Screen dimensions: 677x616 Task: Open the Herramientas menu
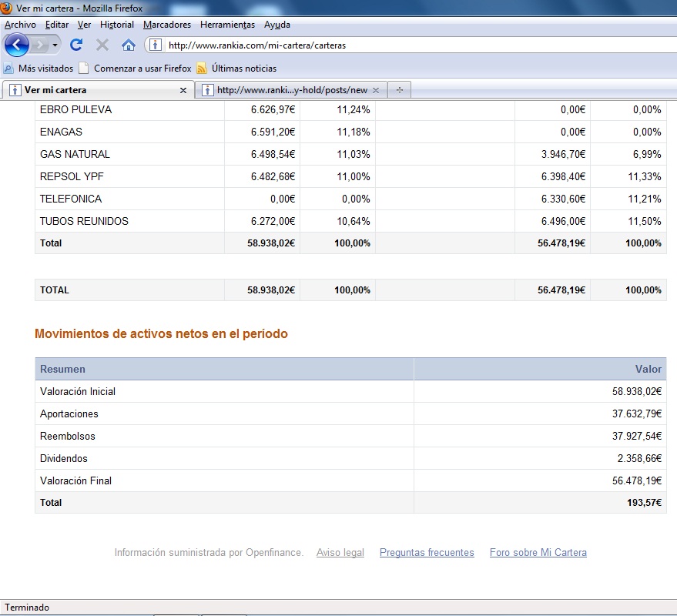(227, 25)
